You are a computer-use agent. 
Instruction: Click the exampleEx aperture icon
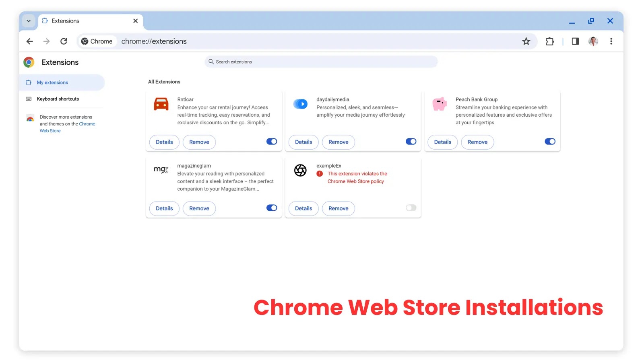[x=300, y=170]
